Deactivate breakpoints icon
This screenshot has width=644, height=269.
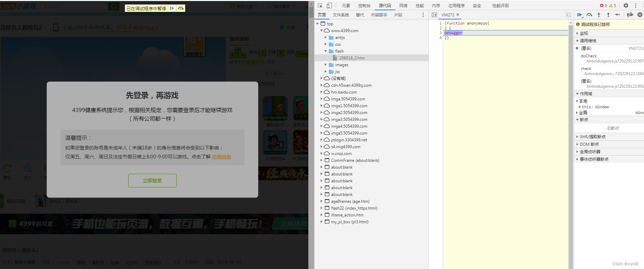click(630, 15)
